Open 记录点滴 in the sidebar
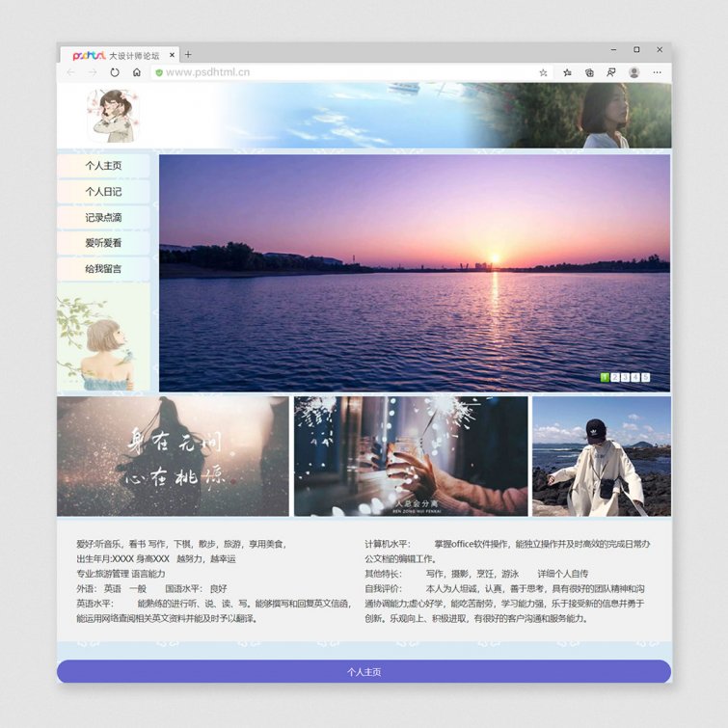Screen dimensions: 728x728 (103, 217)
